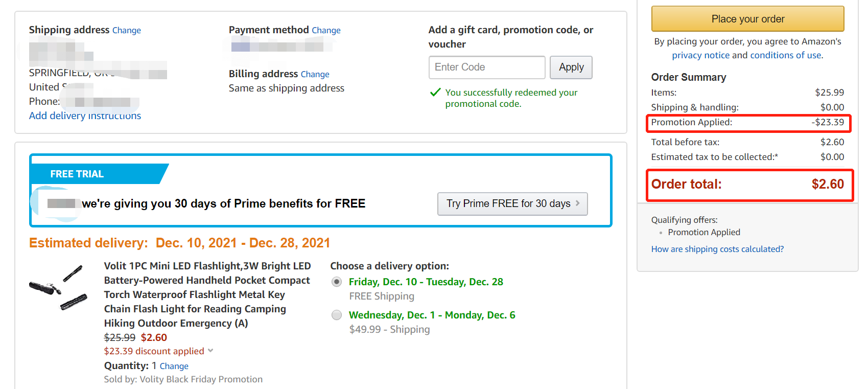Click Try Prime FREE for 30 days
The width and height of the screenshot is (868, 389).
point(512,203)
